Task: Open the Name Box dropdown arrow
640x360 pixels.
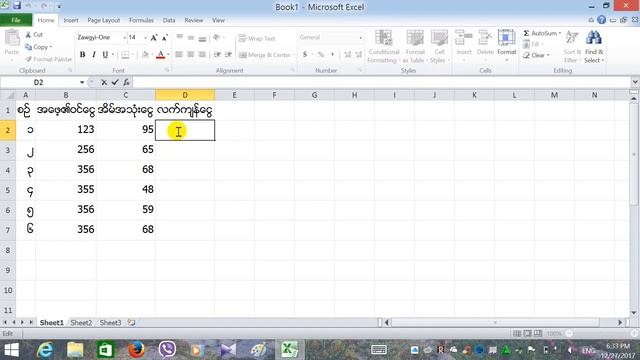Action: (82, 82)
